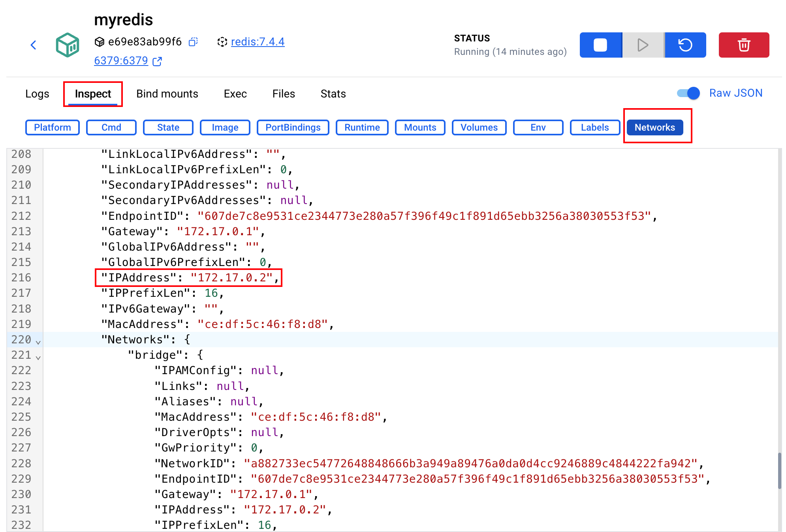Click the "Raw JSON" label text
Image resolution: width=786 pixels, height=532 pixels.
tap(736, 93)
